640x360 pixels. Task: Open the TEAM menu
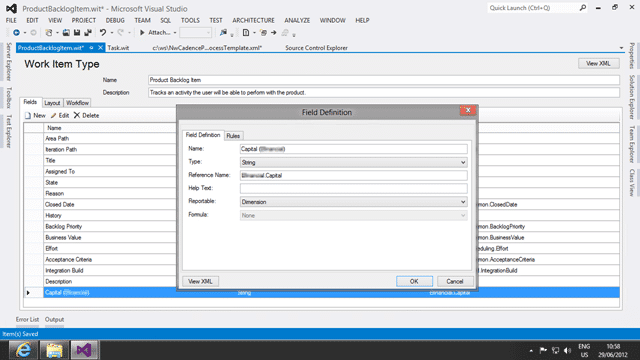pos(142,20)
